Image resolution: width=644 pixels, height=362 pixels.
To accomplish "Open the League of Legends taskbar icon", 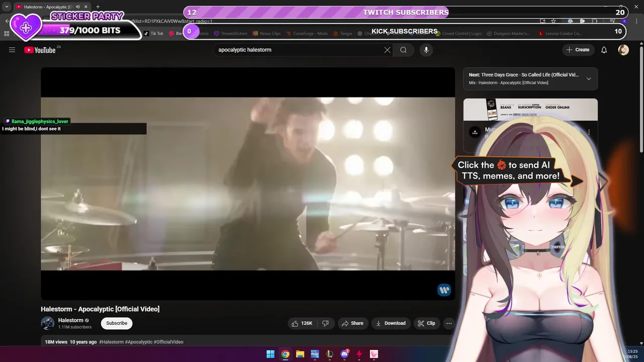I will (x=330, y=354).
